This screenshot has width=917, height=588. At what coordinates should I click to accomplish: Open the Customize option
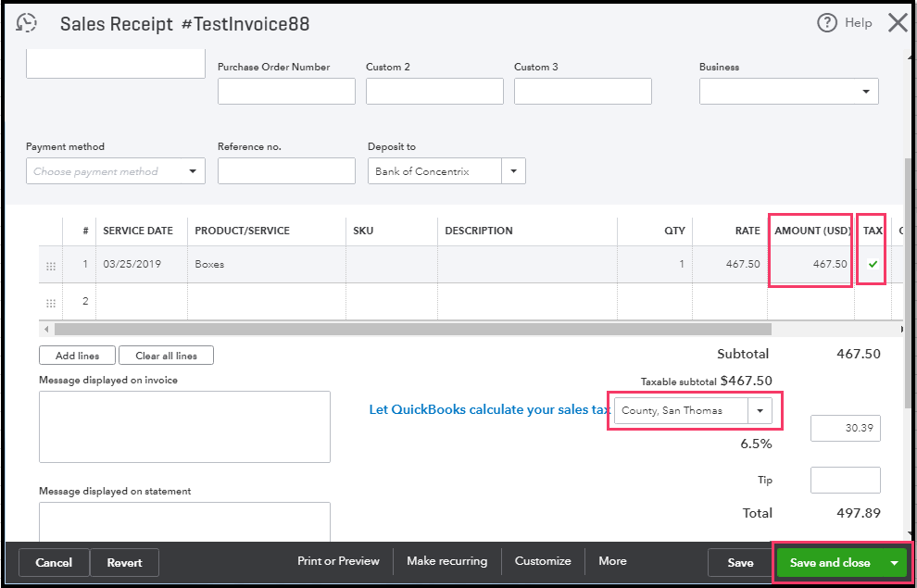[x=543, y=561]
